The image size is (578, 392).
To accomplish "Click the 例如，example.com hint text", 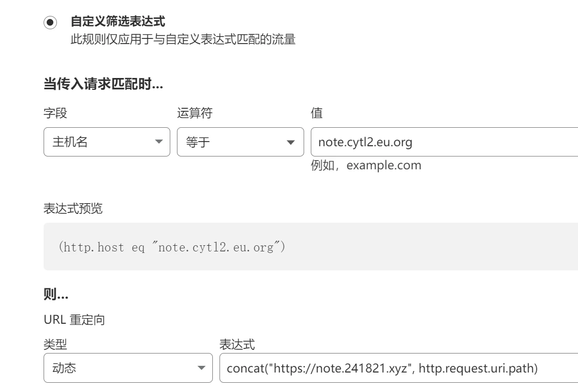I will click(x=366, y=166).
